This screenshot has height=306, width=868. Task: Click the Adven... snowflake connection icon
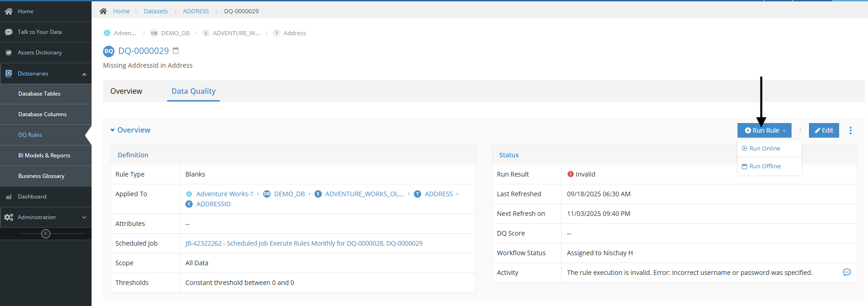coord(107,33)
